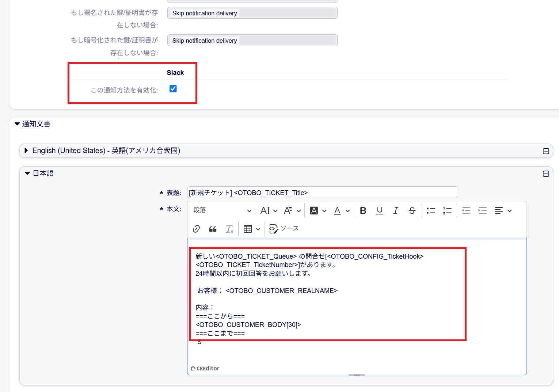Open font color picker
Image resolution: width=559 pixels, height=392 pixels.
click(x=342, y=210)
